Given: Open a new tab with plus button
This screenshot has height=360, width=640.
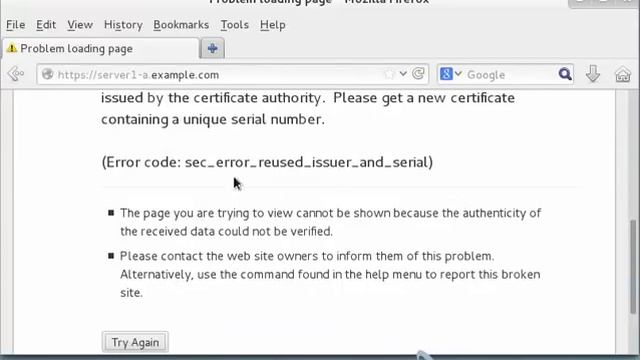Looking at the screenshot, I should (212, 49).
